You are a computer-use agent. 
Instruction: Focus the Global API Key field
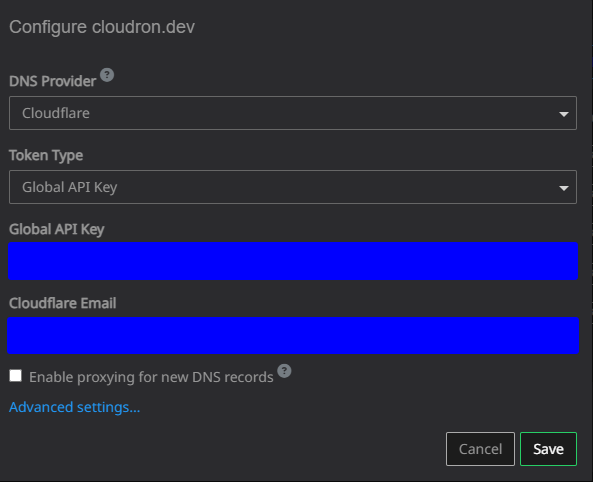(293, 261)
